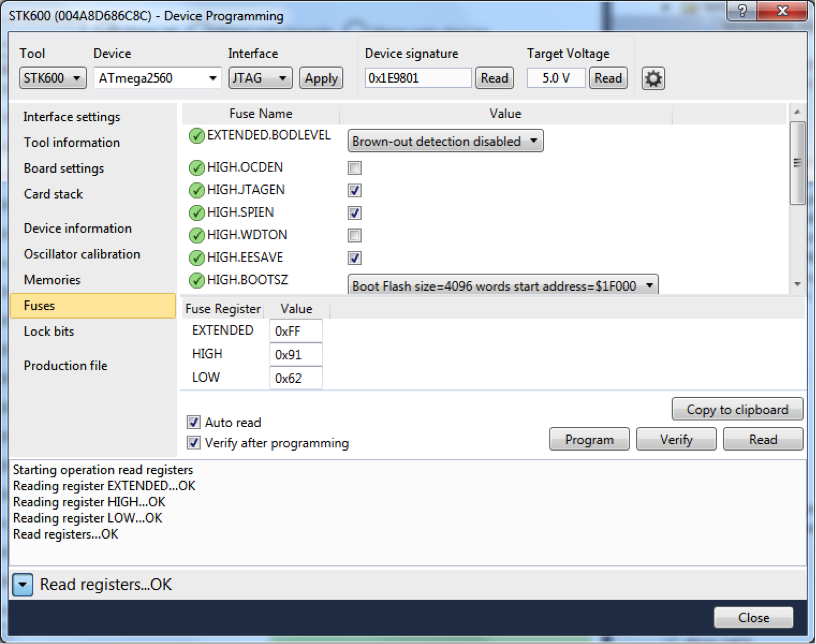Disable Verify after programming
Viewport: 816px width, 644px height.
point(193,443)
